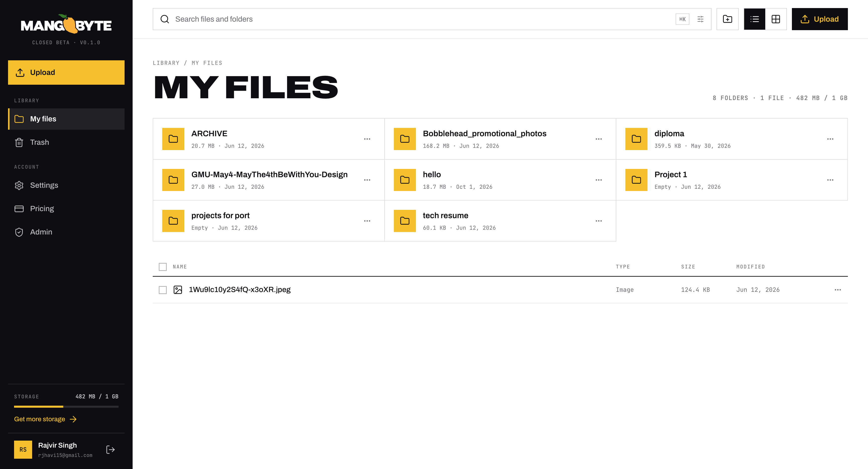Open more options for projects for port

tap(367, 221)
